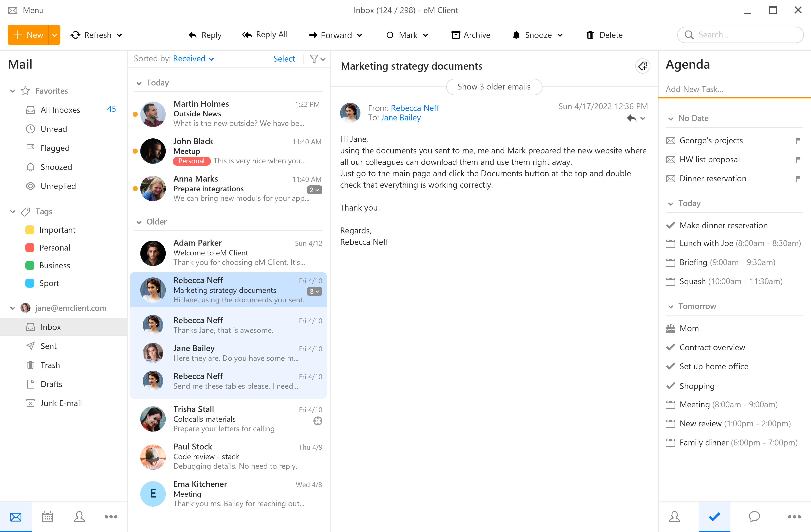Mark Make dinner reservation as done
Viewport: 811px width, 532px height.
click(671, 225)
